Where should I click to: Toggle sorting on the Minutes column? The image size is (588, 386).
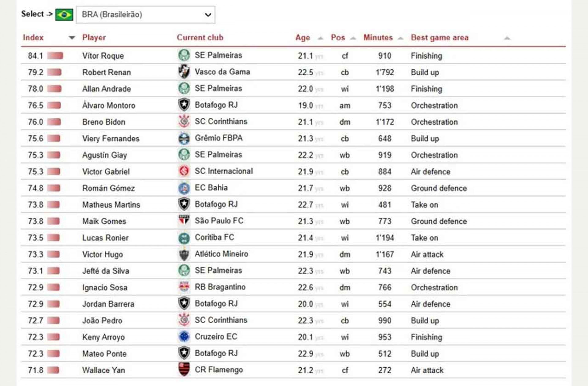tap(400, 38)
